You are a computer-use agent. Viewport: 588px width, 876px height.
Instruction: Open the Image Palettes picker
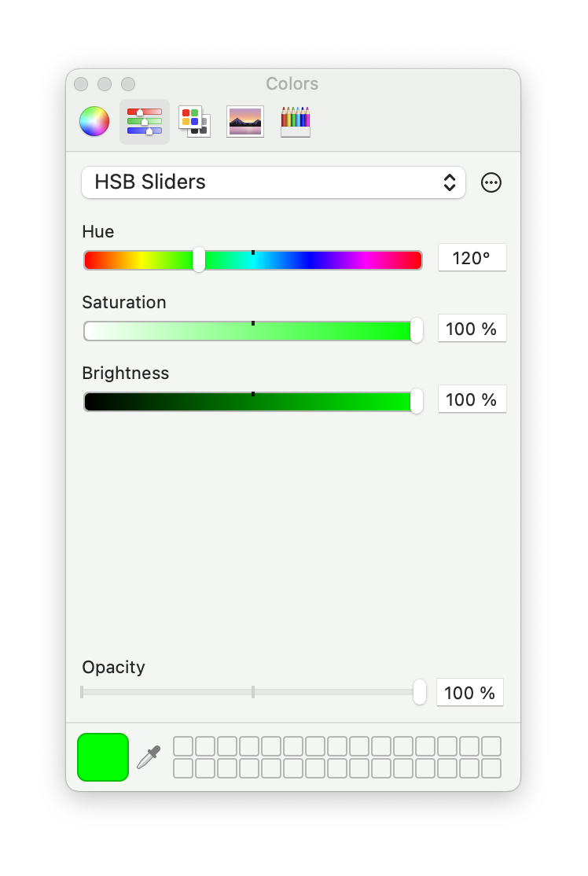244,122
